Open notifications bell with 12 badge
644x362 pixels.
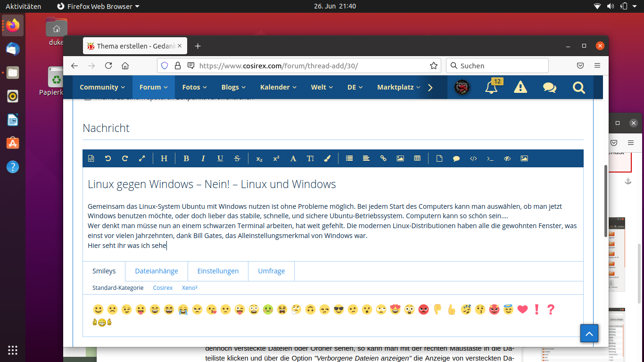point(491,87)
